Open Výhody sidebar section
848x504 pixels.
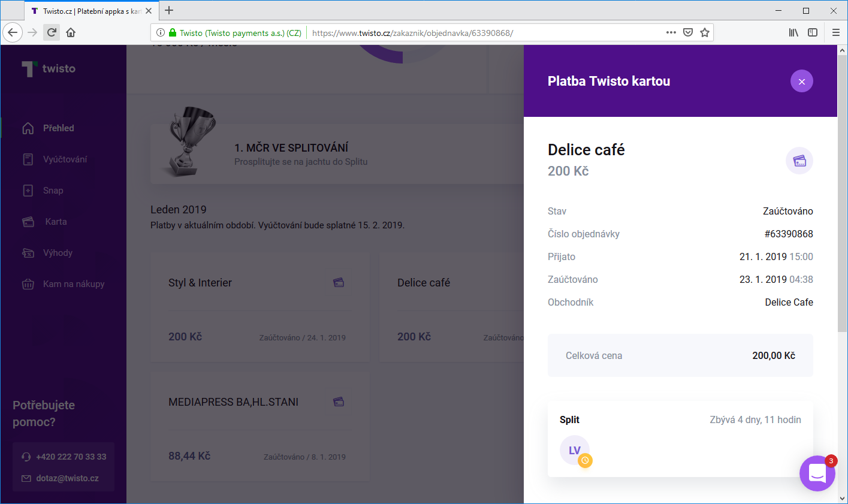pyautogui.click(x=47, y=253)
